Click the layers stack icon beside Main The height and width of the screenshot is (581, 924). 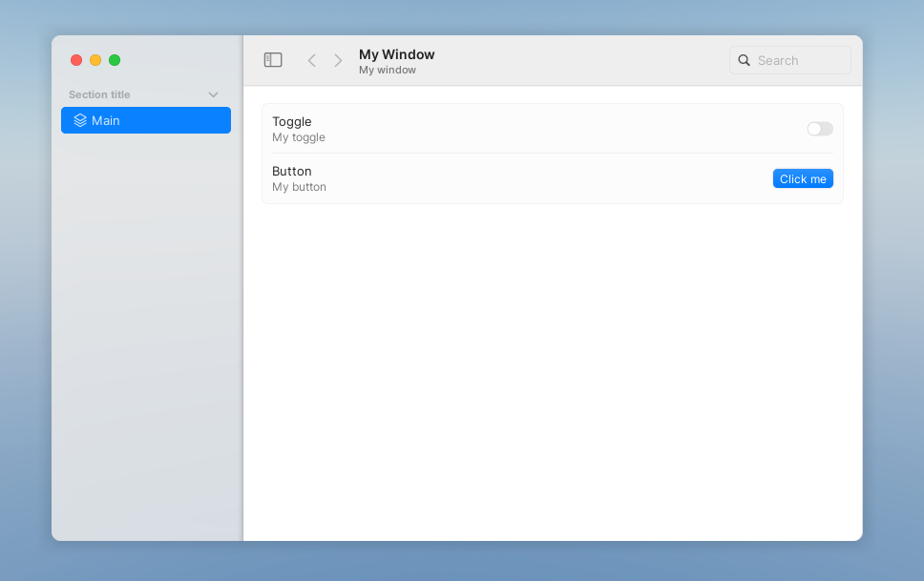click(80, 120)
